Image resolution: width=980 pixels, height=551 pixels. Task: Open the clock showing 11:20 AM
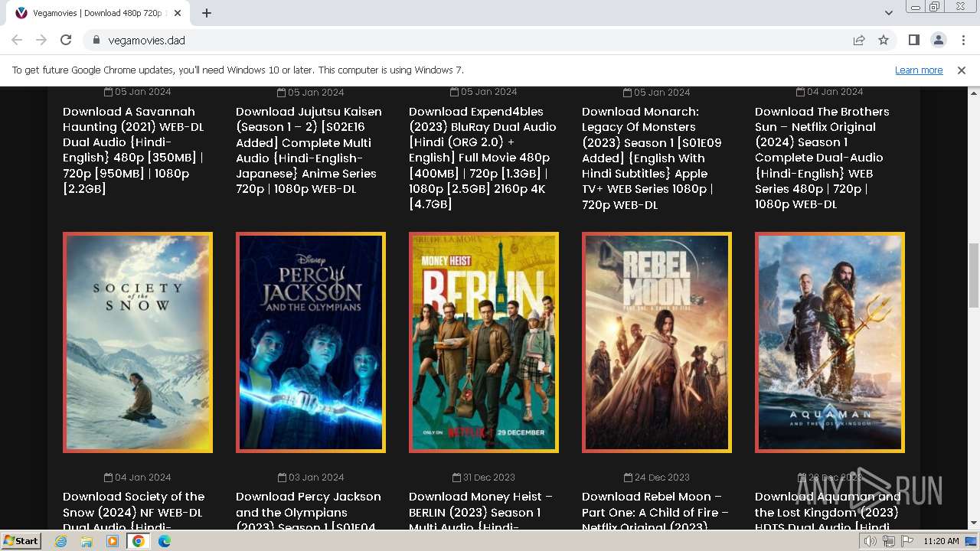point(941,541)
